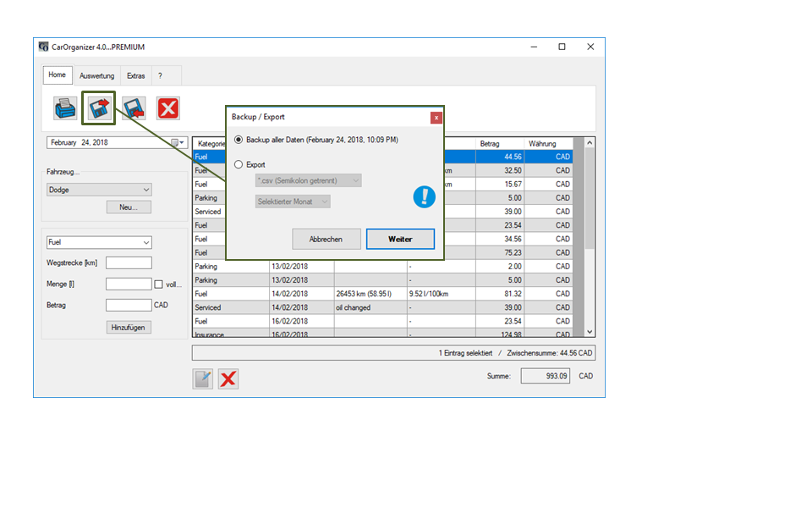Select Backup aller Daten radio option
The width and height of the screenshot is (812, 508).
point(239,140)
